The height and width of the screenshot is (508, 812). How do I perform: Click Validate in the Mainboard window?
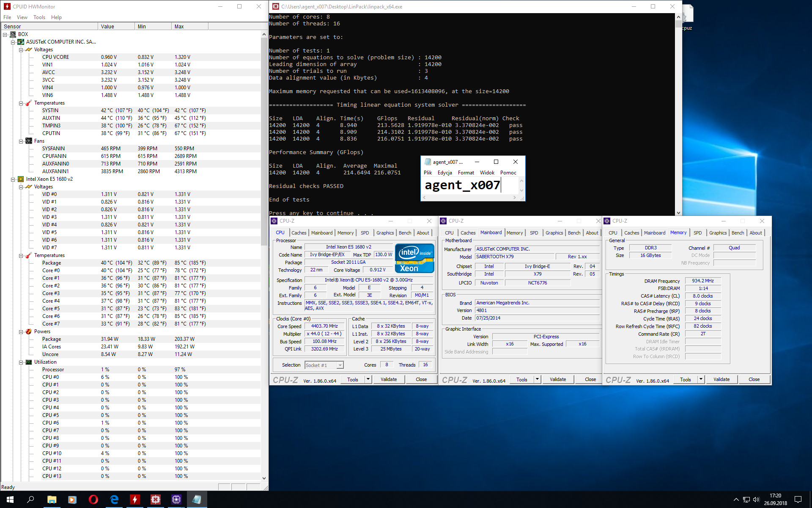(x=558, y=379)
